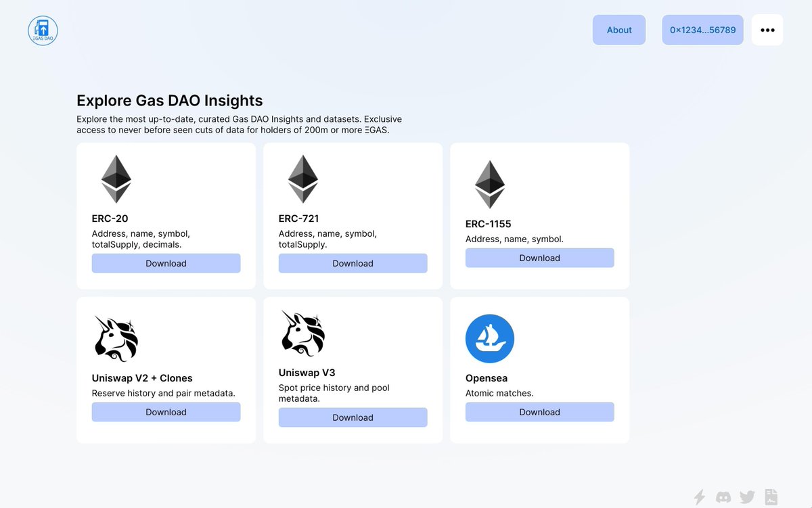Download the ERC-20 dataset
Image resolution: width=812 pixels, height=508 pixels.
pos(166,263)
